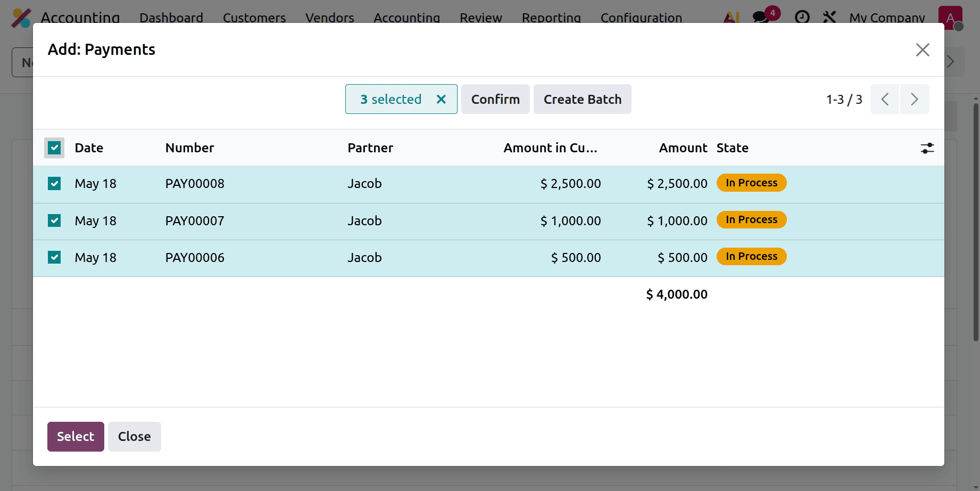Click Jacob partner in PAY00008 row
The width and height of the screenshot is (980, 491).
coord(365,184)
